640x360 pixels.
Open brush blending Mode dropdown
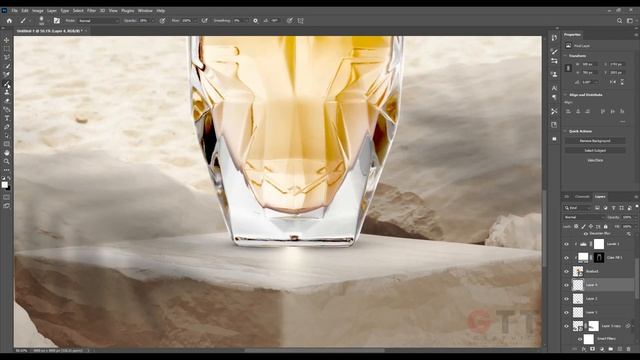pos(98,20)
